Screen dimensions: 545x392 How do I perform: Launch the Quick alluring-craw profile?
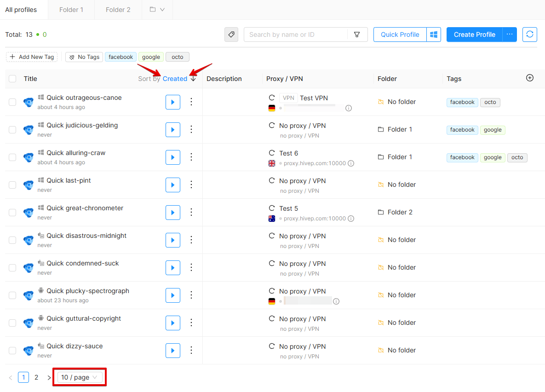173,157
